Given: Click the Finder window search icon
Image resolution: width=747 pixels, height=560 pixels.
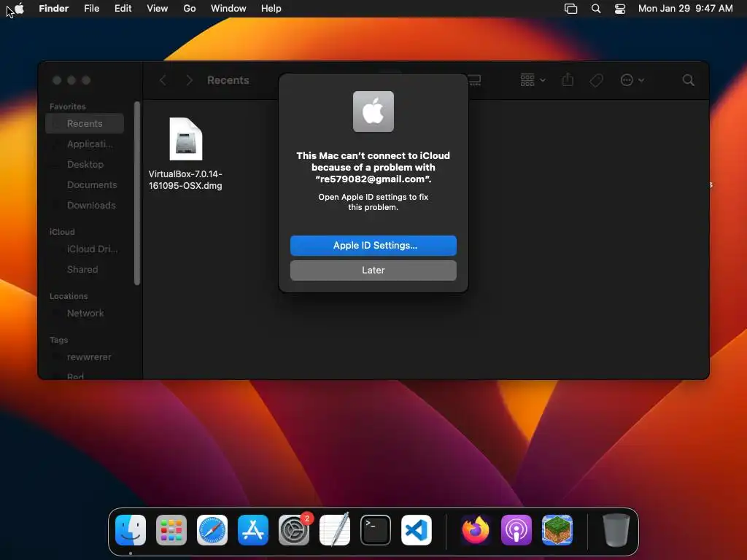Looking at the screenshot, I should [688, 80].
